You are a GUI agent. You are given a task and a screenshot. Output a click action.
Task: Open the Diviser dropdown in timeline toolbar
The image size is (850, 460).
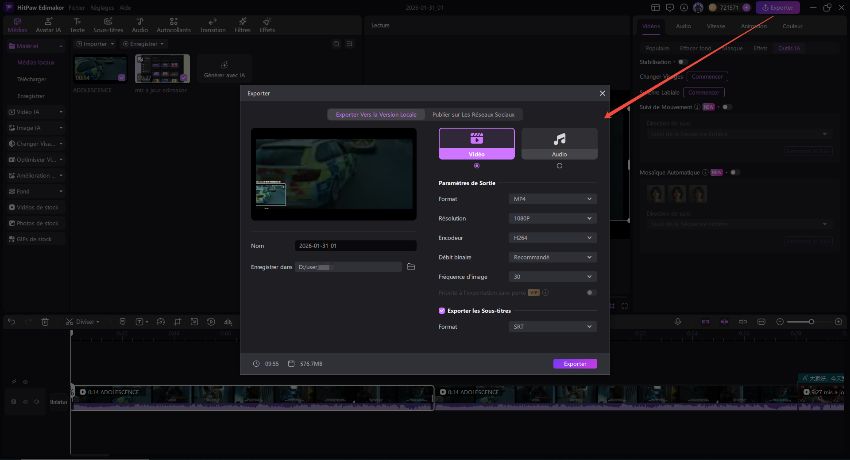point(83,322)
